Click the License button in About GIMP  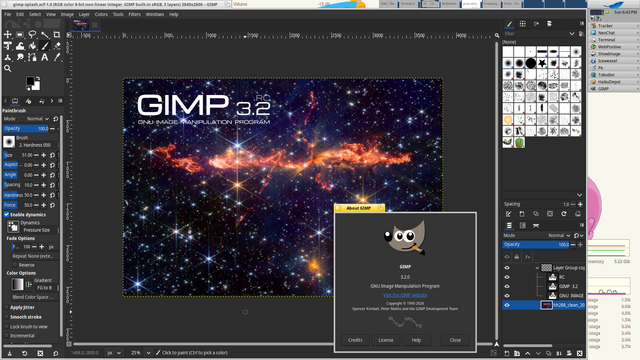point(386,340)
